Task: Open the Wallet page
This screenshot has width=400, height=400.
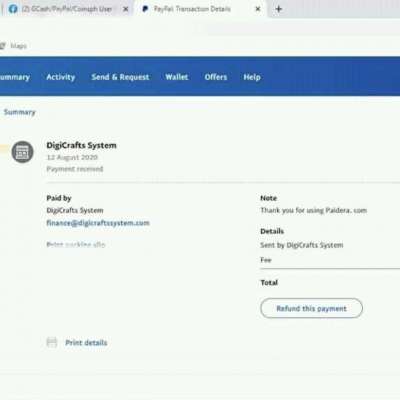Action: [177, 77]
